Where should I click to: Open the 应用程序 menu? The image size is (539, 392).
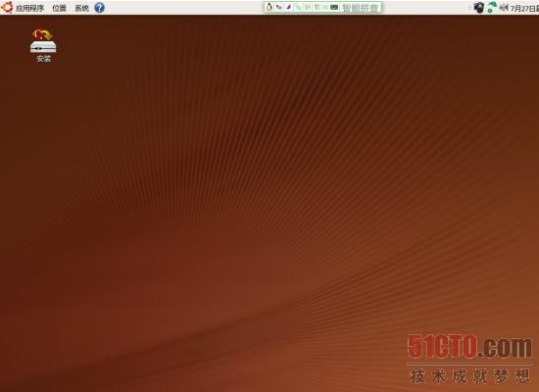[30, 8]
